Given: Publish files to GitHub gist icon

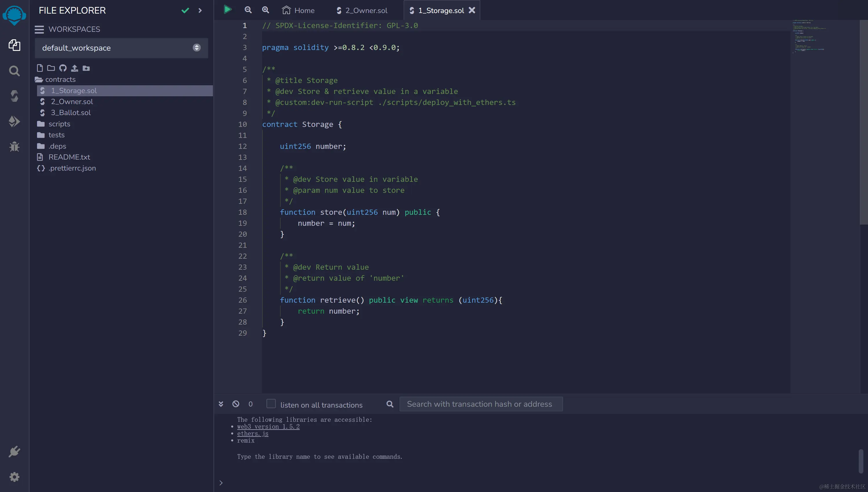Looking at the screenshot, I should coord(62,68).
